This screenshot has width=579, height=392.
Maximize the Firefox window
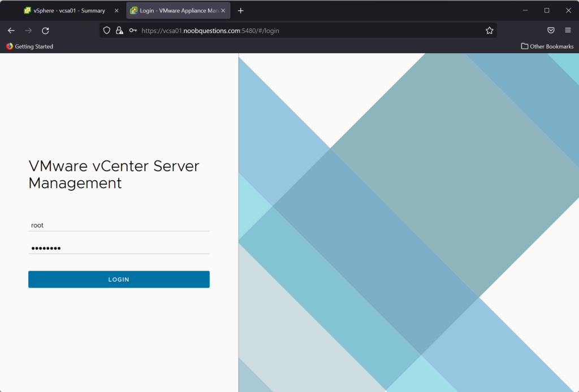click(547, 11)
